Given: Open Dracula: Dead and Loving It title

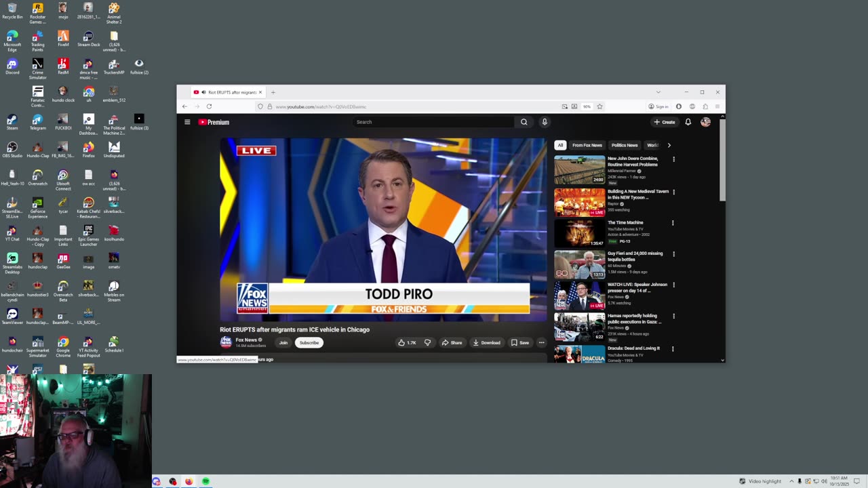Looking at the screenshot, I should coord(633,348).
